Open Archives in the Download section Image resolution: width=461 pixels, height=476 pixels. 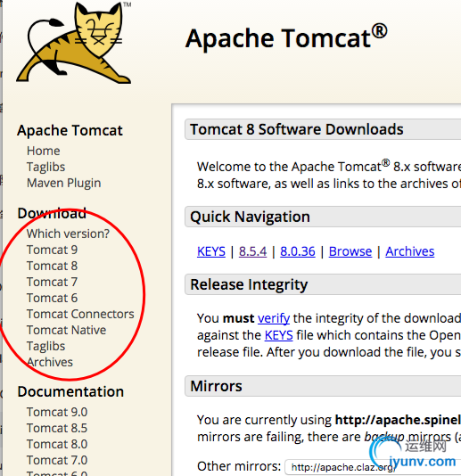click(50, 362)
